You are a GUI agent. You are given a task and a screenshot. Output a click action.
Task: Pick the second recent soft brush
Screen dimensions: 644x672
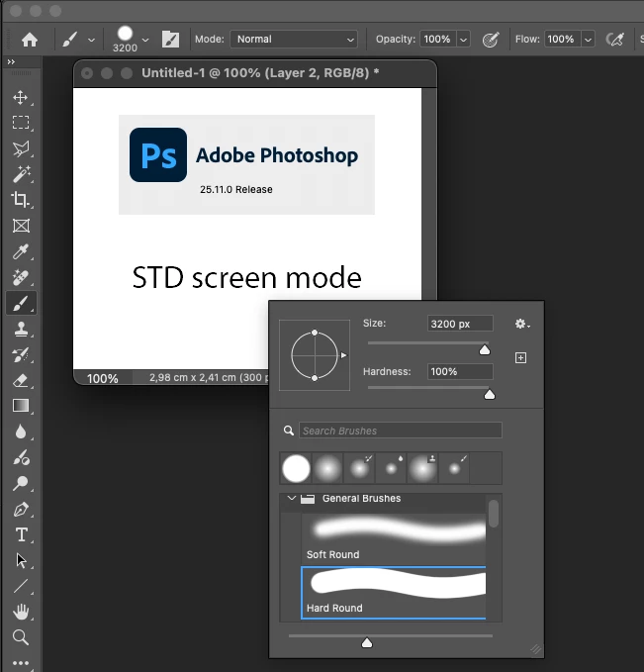point(327,468)
